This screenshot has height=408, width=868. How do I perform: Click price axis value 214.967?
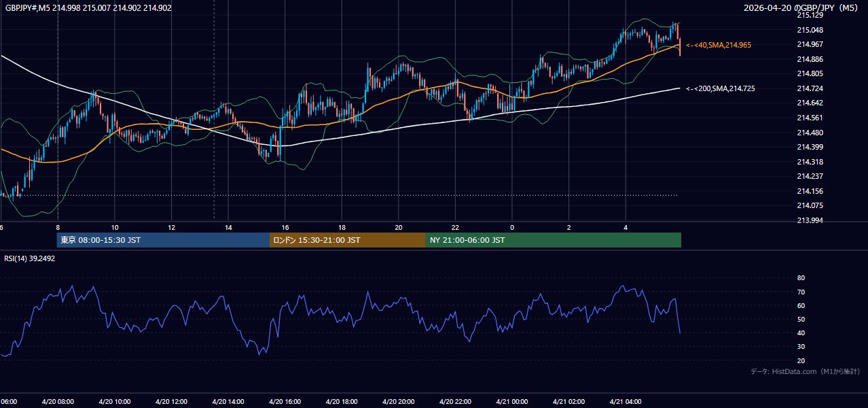pos(810,44)
